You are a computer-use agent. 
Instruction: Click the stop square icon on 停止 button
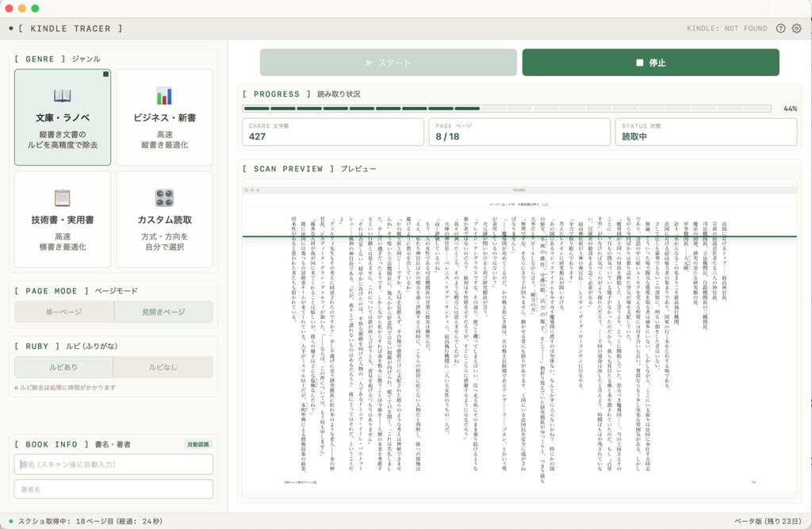point(640,63)
